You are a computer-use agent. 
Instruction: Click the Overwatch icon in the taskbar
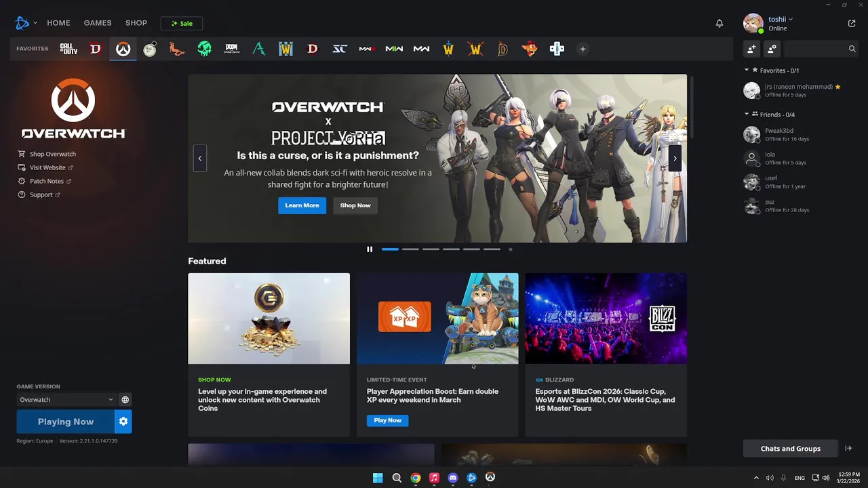click(490, 477)
